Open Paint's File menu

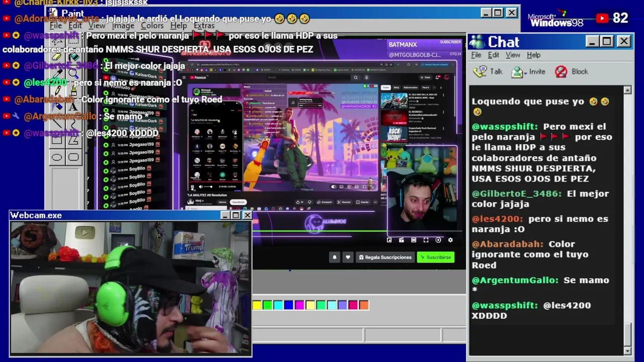(x=56, y=26)
